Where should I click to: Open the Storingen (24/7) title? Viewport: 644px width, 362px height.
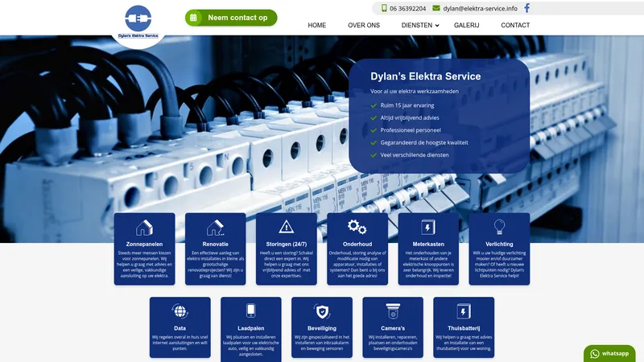287,245
